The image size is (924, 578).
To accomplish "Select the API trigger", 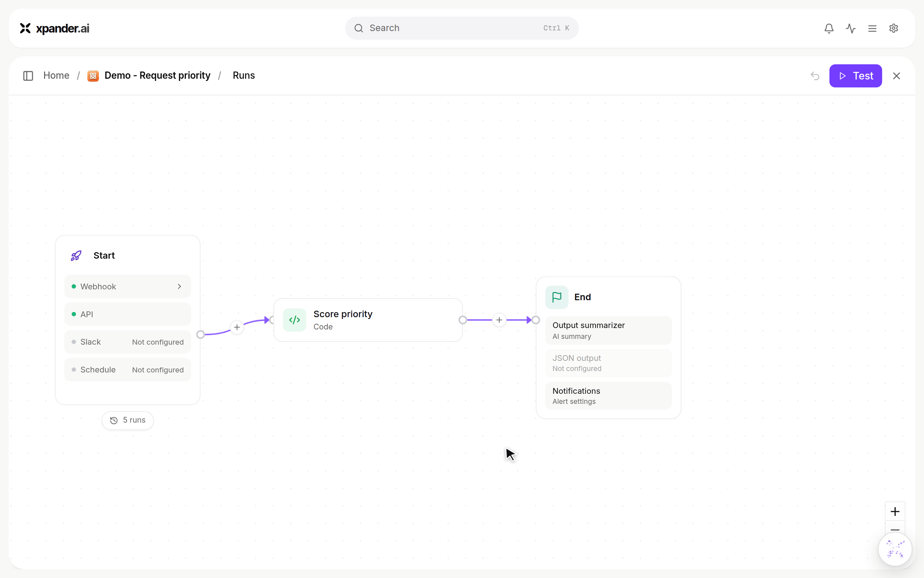I will tap(127, 314).
